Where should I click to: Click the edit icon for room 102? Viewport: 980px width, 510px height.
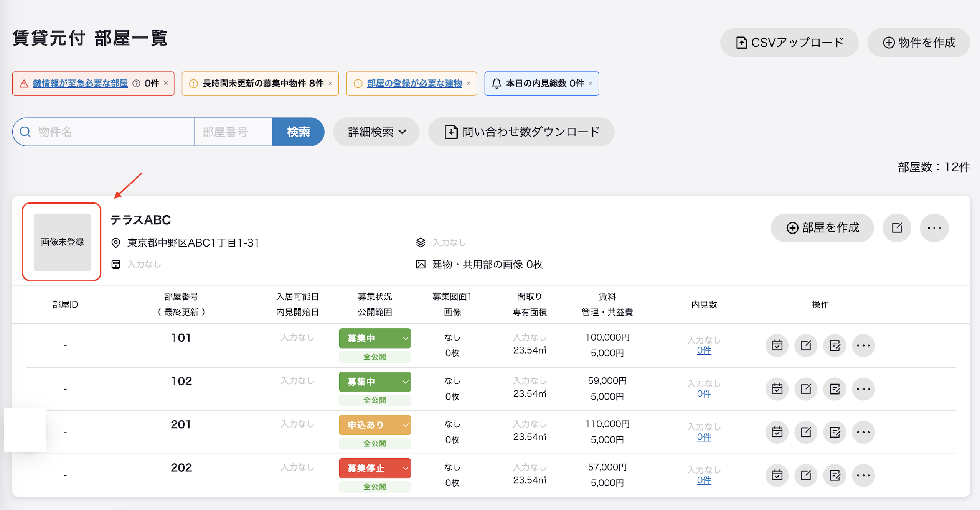(806, 389)
